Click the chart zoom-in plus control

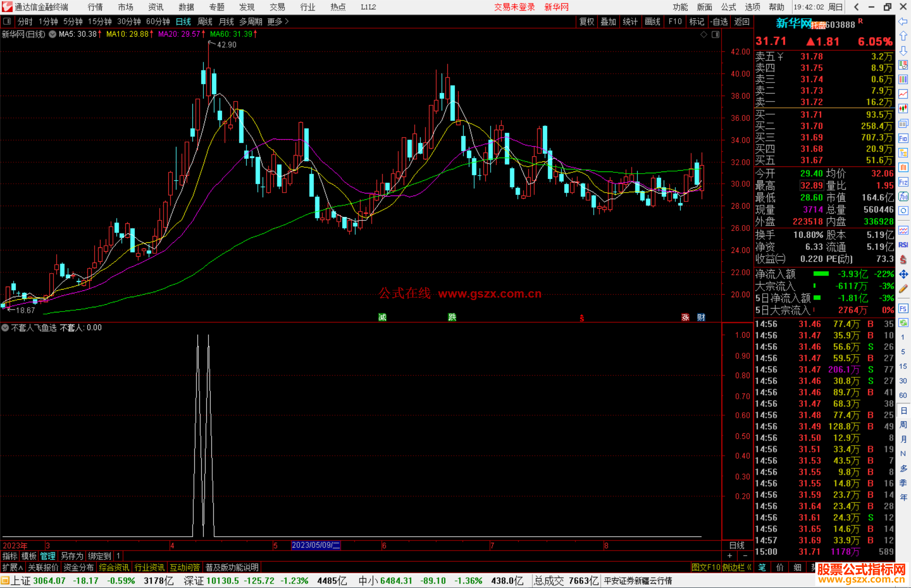point(730,556)
